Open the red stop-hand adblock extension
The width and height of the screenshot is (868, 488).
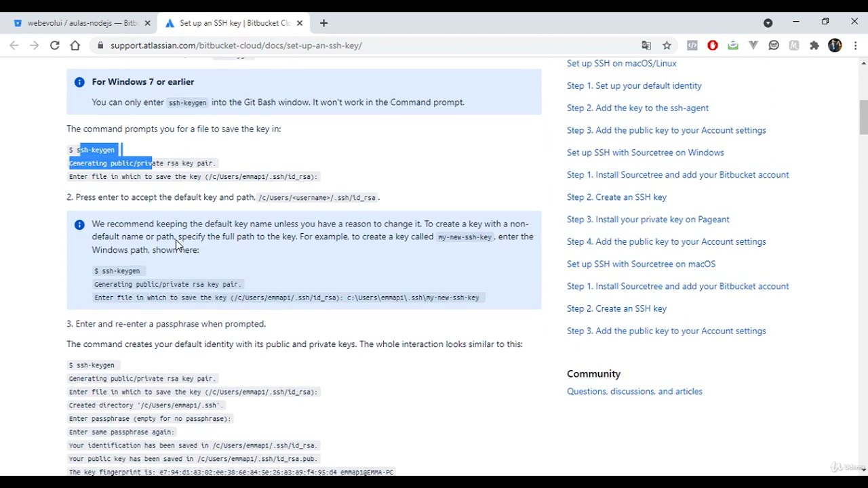point(712,45)
